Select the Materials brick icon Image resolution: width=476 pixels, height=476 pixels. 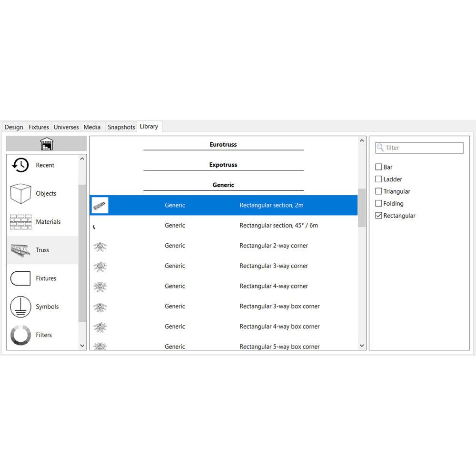click(x=20, y=222)
